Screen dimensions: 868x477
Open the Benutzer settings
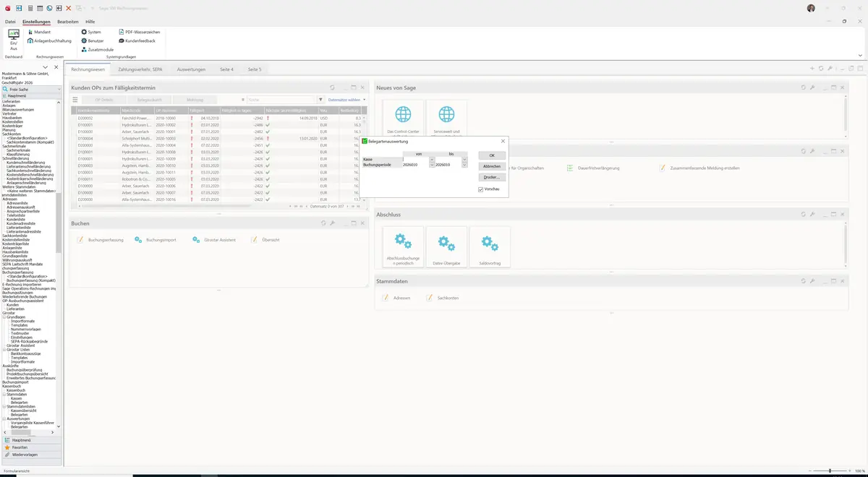coord(92,40)
